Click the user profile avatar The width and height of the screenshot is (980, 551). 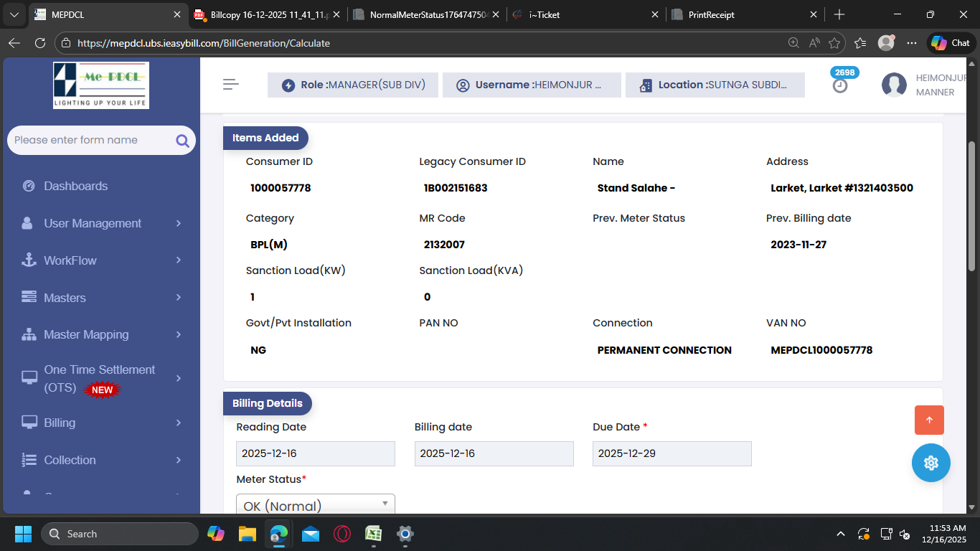pos(894,85)
